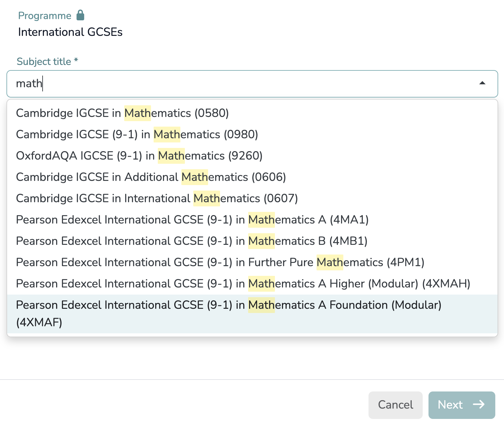Choose Mathematics A Foundation (Modular) (4XMAF)
Viewport: 504px width, 427px height.
[x=252, y=314]
